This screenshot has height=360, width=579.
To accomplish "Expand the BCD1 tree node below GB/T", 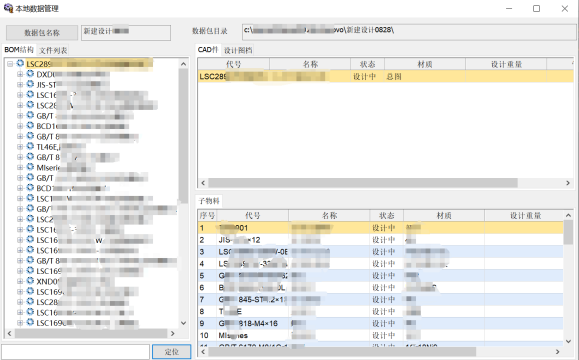I will (x=20, y=126).
